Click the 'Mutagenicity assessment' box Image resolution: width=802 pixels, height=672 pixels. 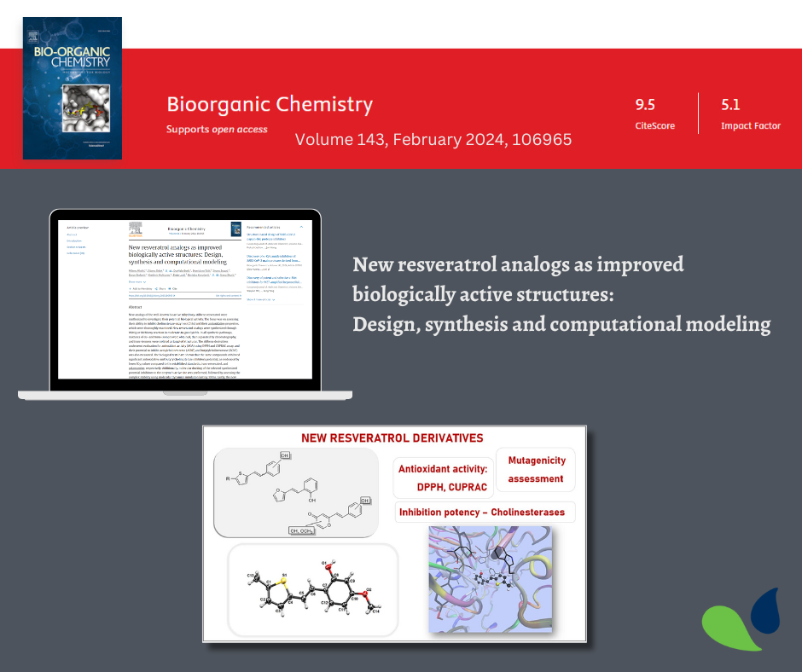tap(536, 470)
